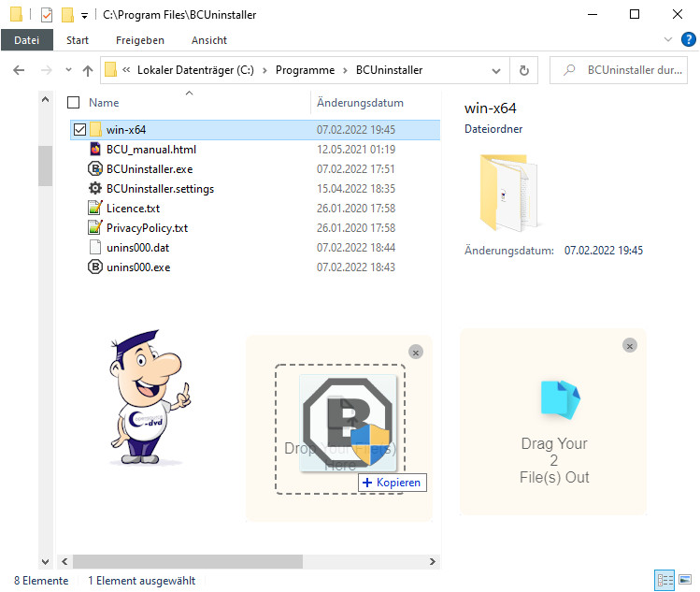Toggle the select-all checkbox in header
The width and height of the screenshot is (700, 592).
click(x=74, y=103)
